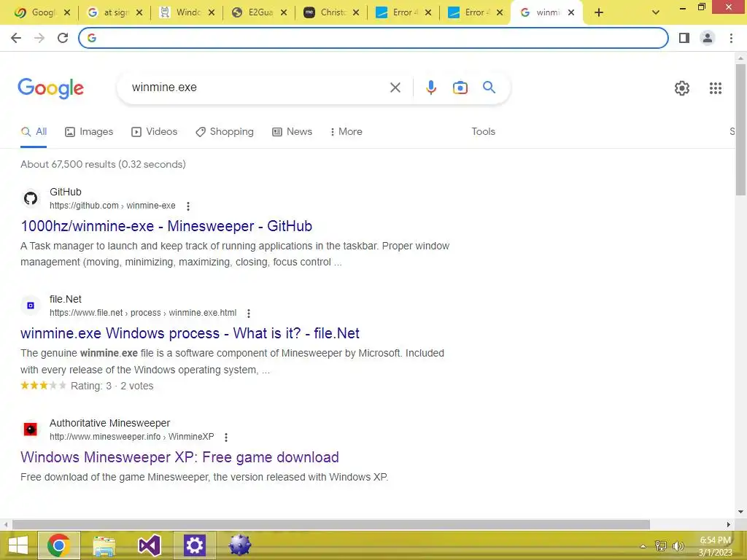This screenshot has width=747, height=560.
Task: Click the horizontal scrollbar thumb
Action: click(331, 525)
